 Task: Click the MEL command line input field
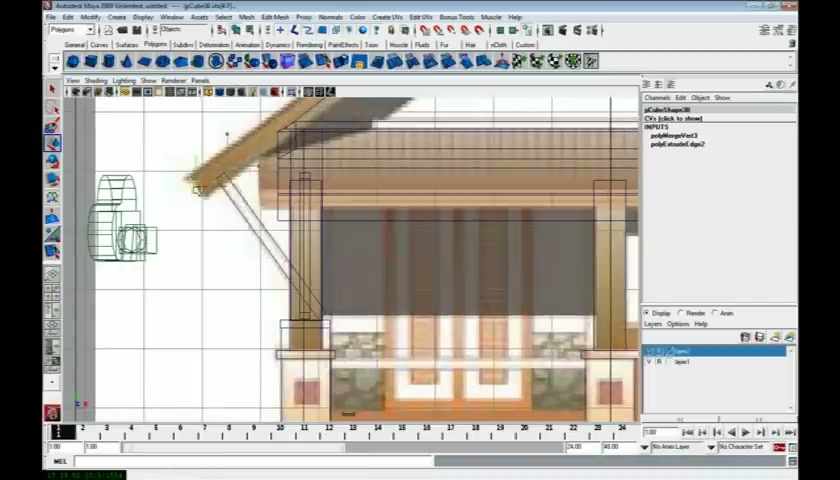click(x=253, y=461)
